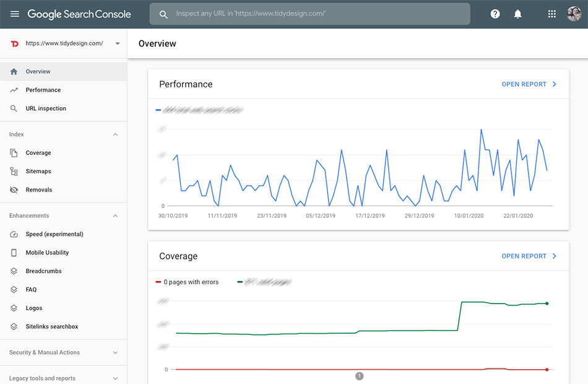Click the Coverage pages icon
This screenshot has height=384, width=588.
click(x=14, y=153)
